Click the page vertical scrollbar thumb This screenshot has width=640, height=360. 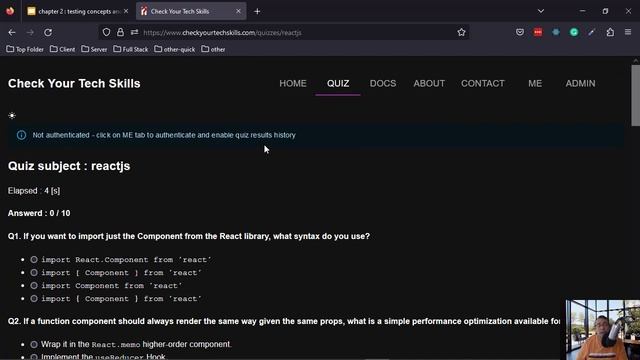pyautogui.click(x=636, y=96)
